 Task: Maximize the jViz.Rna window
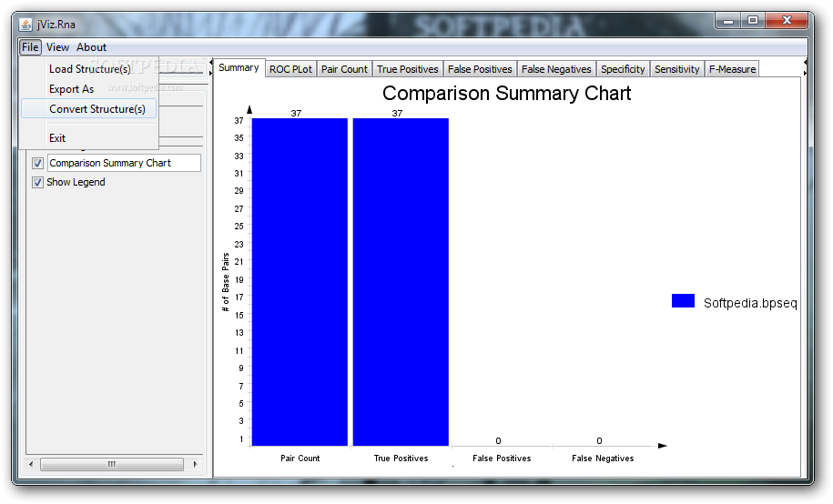[753, 21]
